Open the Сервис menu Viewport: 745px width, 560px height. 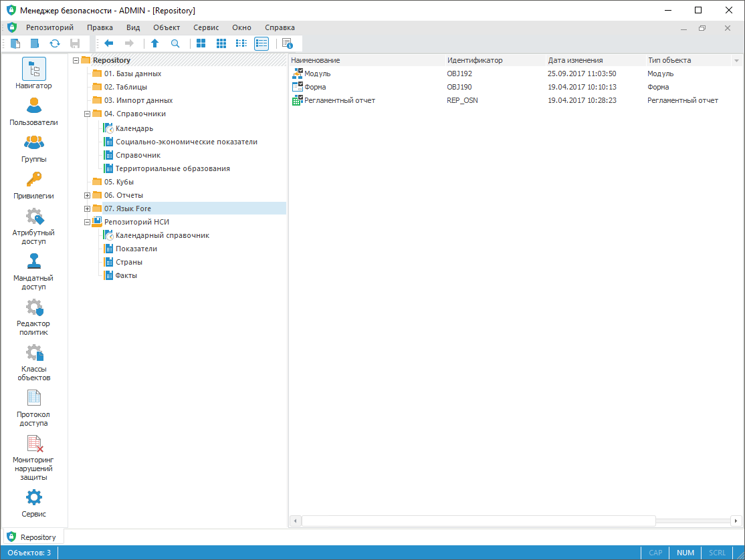(x=206, y=27)
